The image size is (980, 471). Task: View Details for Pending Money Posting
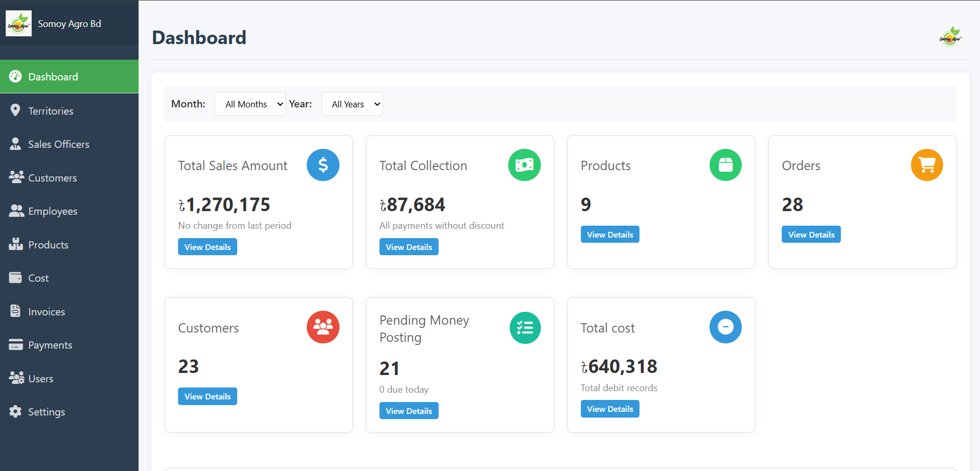click(x=409, y=411)
